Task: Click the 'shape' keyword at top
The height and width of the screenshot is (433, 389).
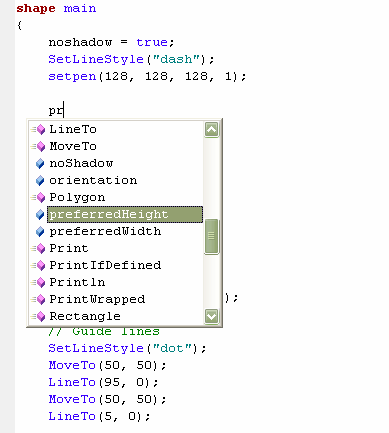Action: [36, 8]
